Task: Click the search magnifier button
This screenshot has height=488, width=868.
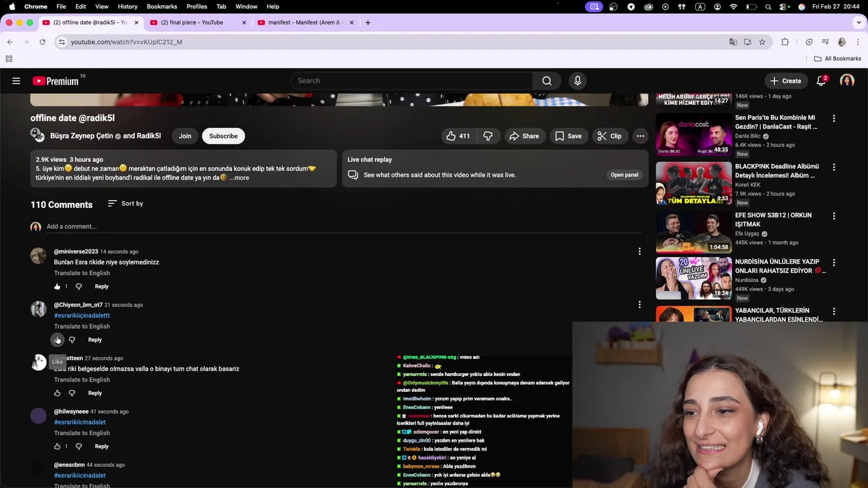Action: click(547, 81)
